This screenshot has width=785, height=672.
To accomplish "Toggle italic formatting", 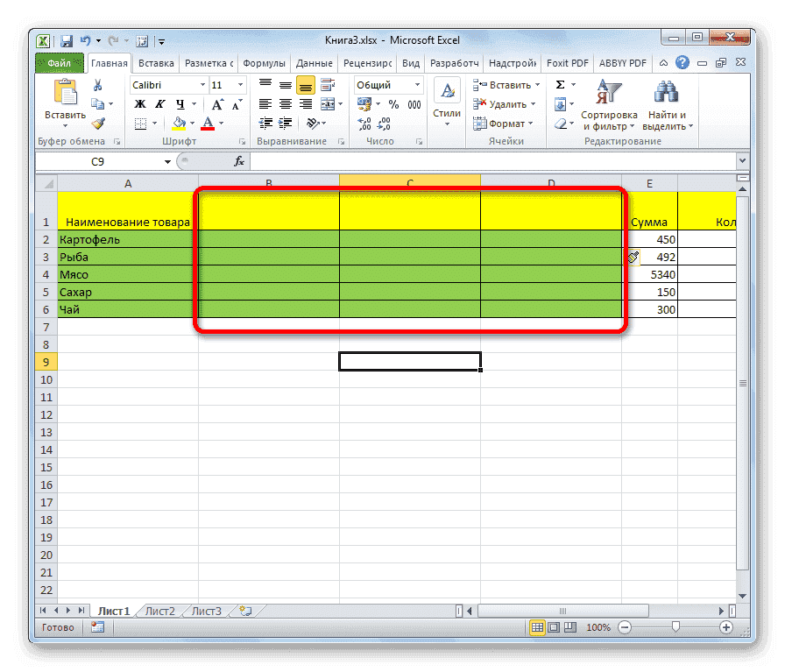I will point(159,103).
